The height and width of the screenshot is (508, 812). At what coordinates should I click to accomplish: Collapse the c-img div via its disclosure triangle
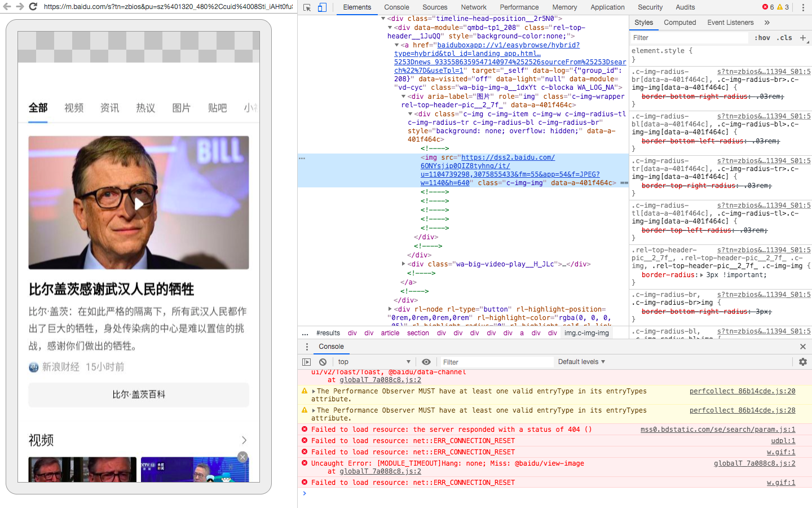pyautogui.click(x=411, y=113)
